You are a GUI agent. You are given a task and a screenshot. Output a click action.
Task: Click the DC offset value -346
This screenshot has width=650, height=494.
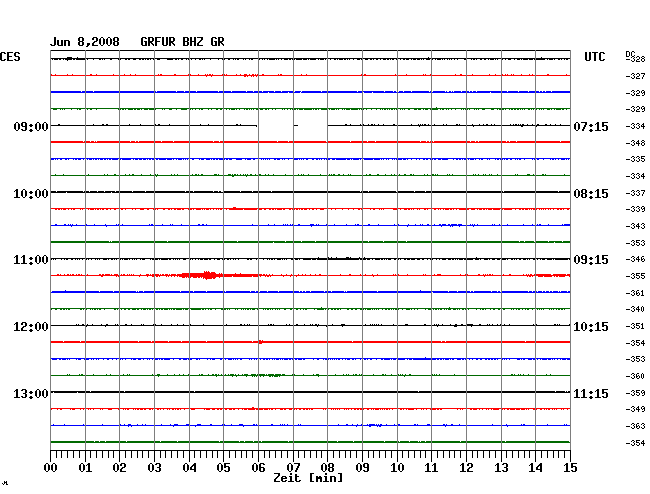pos(635,259)
